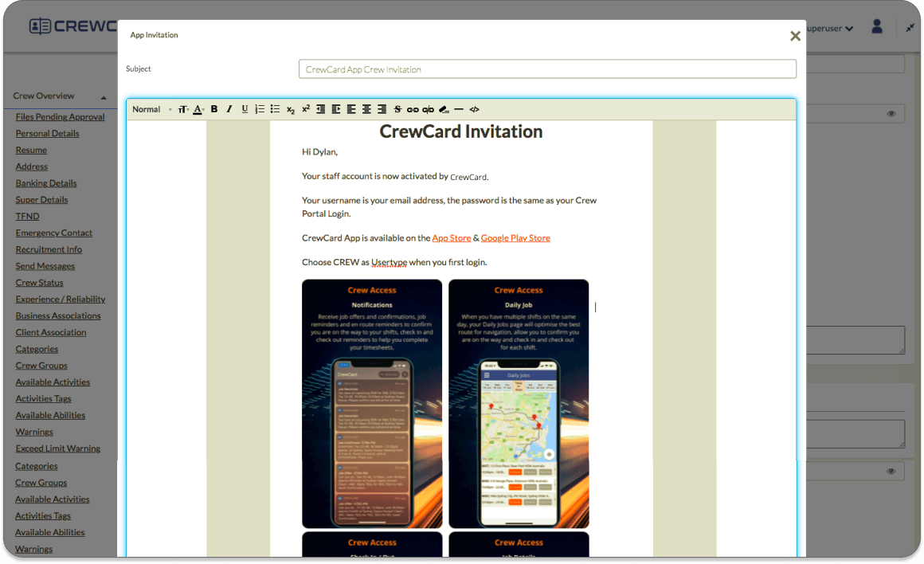
Task: Toggle italic formatting
Action: click(229, 109)
